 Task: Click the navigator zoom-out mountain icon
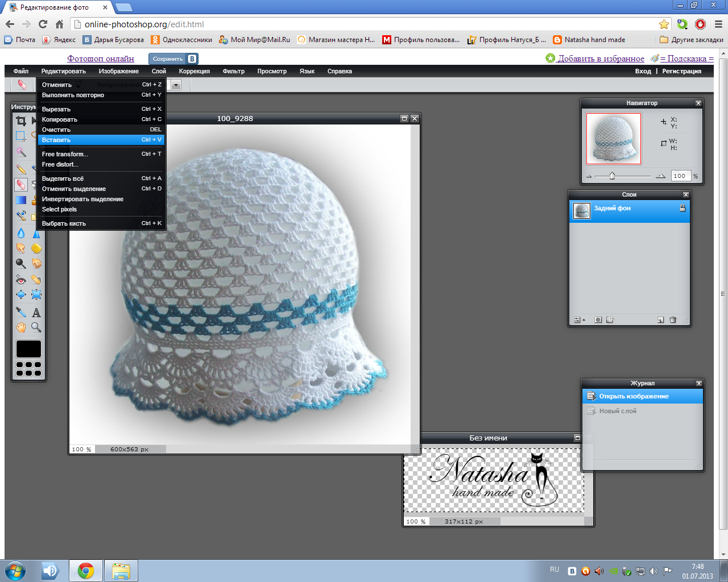pos(589,176)
